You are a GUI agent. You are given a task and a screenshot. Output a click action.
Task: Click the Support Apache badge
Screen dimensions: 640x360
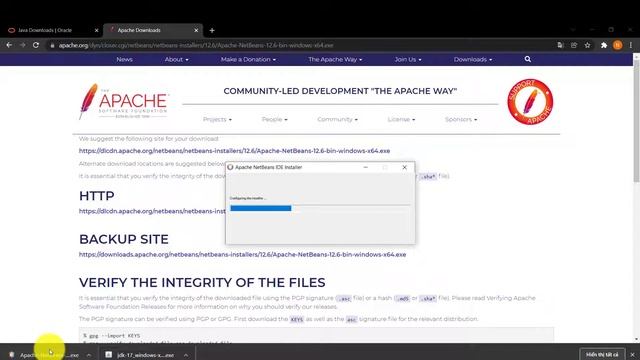(530, 102)
